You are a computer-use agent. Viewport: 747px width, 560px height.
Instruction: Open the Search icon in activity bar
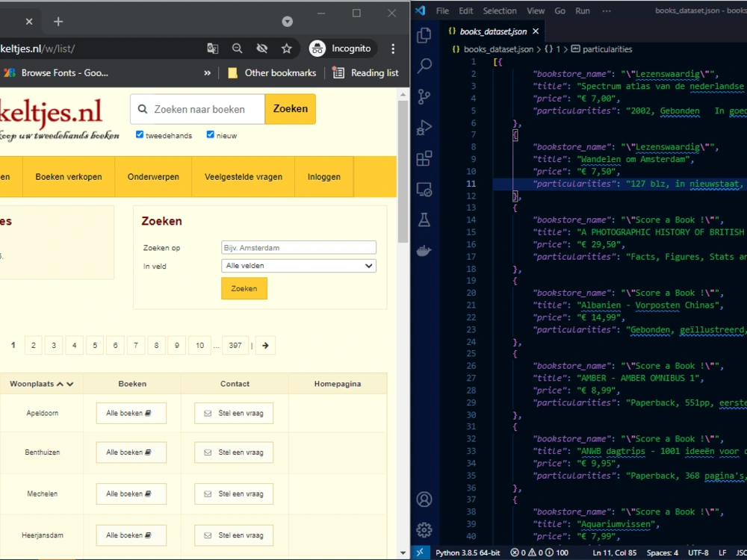(x=424, y=66)
